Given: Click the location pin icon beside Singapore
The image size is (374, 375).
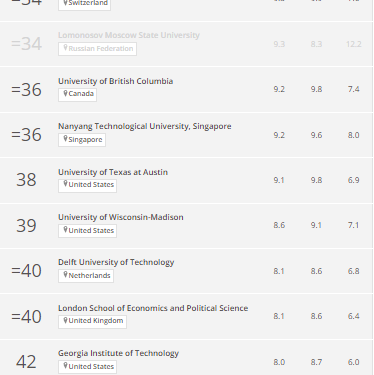Looking at the screenshot, I should pyautogui.click(x=65, y=139).
